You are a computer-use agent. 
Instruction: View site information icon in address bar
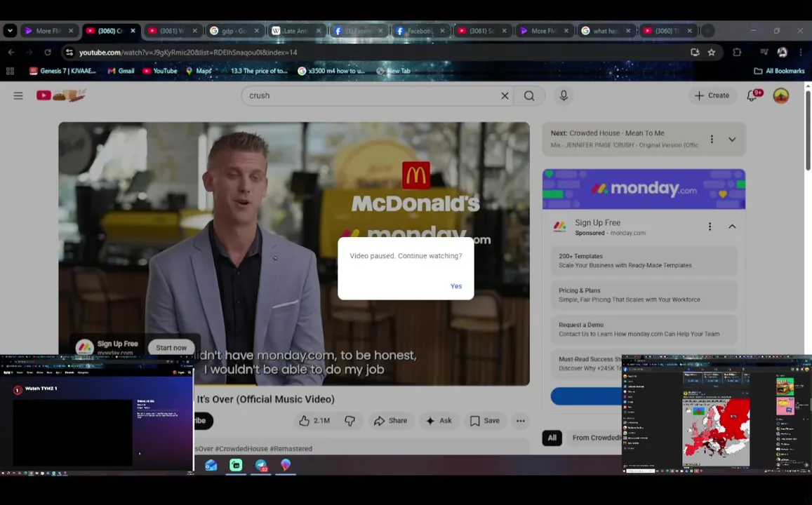(x=69, y=53)
